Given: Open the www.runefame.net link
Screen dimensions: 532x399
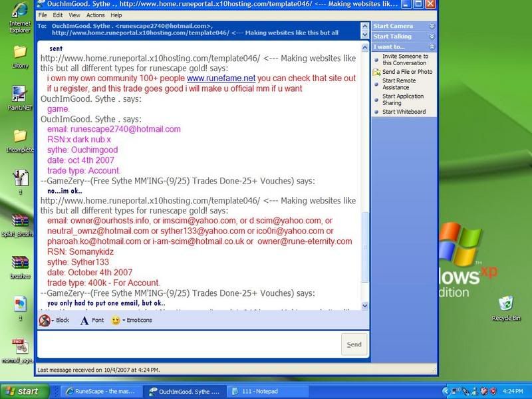Looking at the screenshot, I should [x=221, y=78].
